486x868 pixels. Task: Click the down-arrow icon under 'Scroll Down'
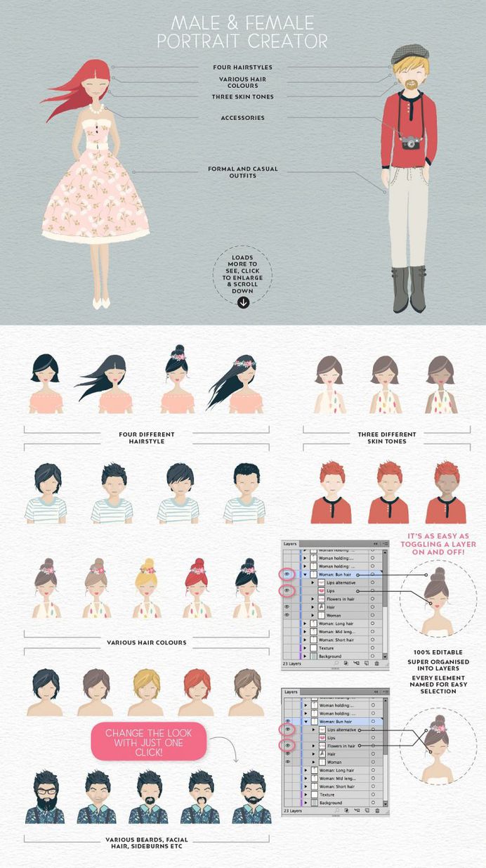(x=243, y=302)
